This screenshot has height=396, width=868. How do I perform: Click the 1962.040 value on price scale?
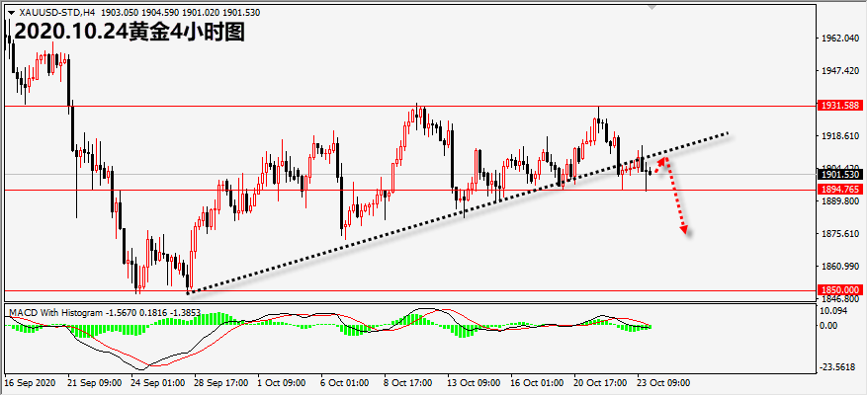click(x=838, y=39)
